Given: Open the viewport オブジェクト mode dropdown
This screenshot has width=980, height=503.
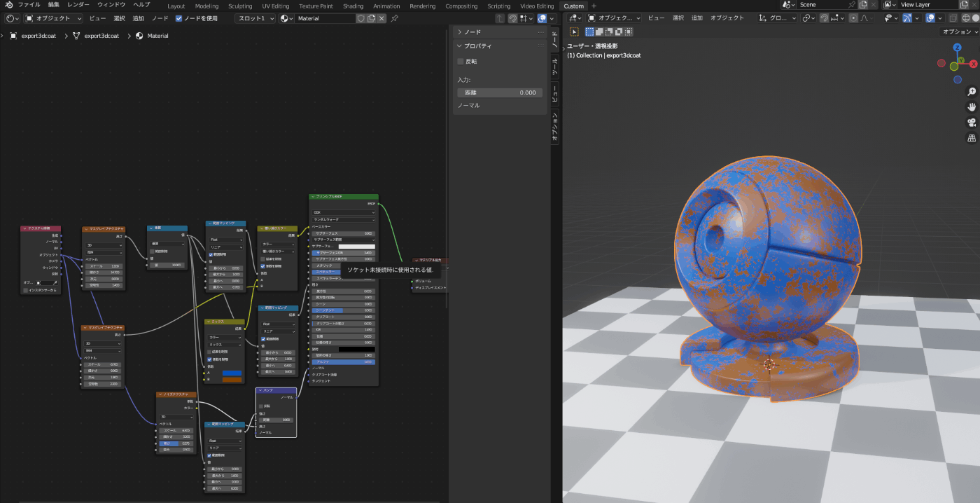Looking at the screenshot, I should click(614, 18).
